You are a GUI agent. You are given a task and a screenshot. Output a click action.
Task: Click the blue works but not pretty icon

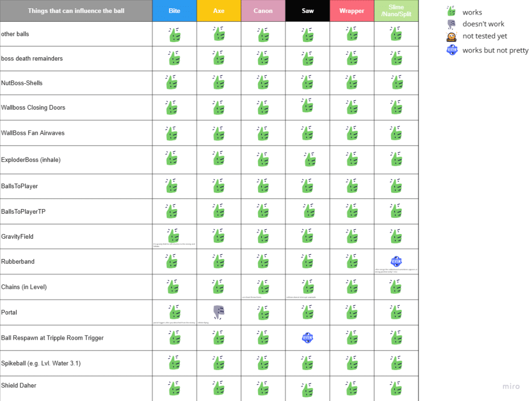tap(452, 50)
